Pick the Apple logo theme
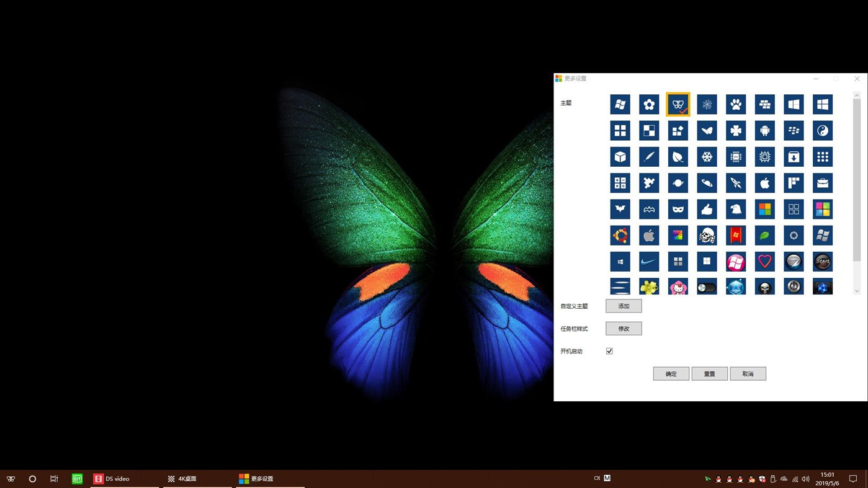868x488 pixels. 764,182
